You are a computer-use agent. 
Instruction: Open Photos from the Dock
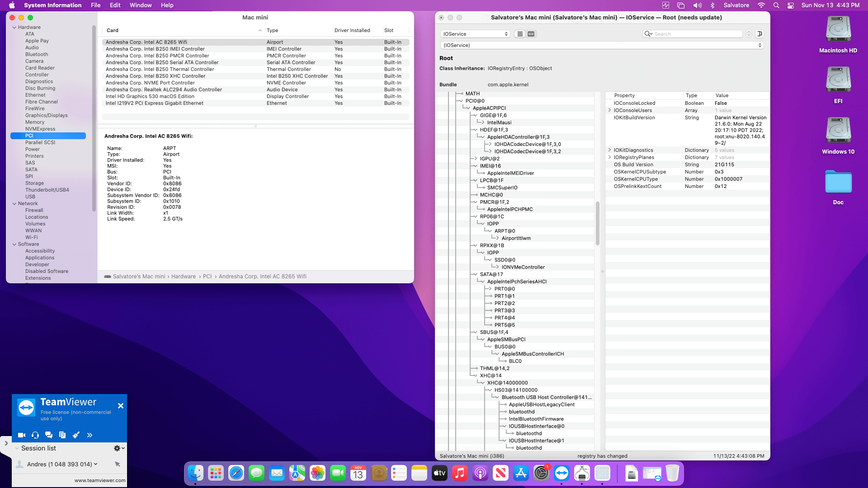click(317, 473)
